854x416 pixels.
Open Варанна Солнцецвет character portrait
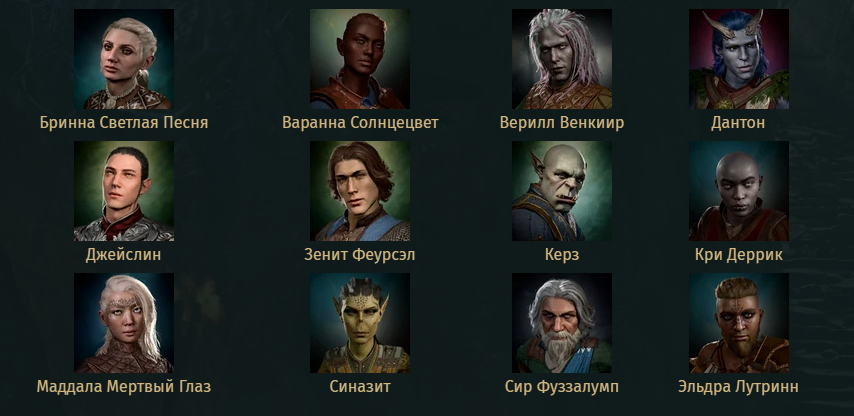coord(360,59)
